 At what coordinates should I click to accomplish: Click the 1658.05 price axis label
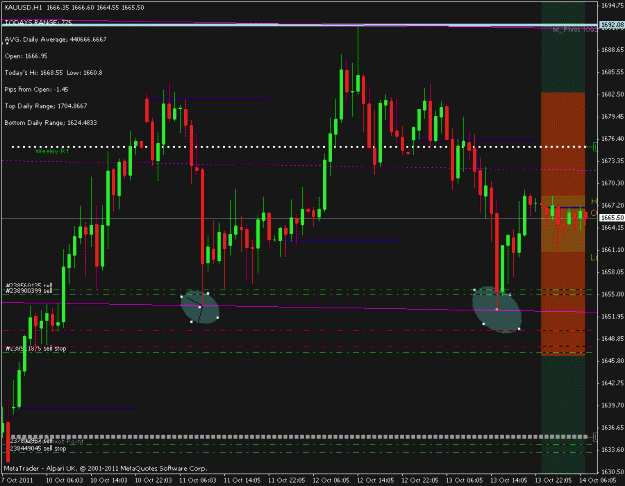click(x=612, y=272)
